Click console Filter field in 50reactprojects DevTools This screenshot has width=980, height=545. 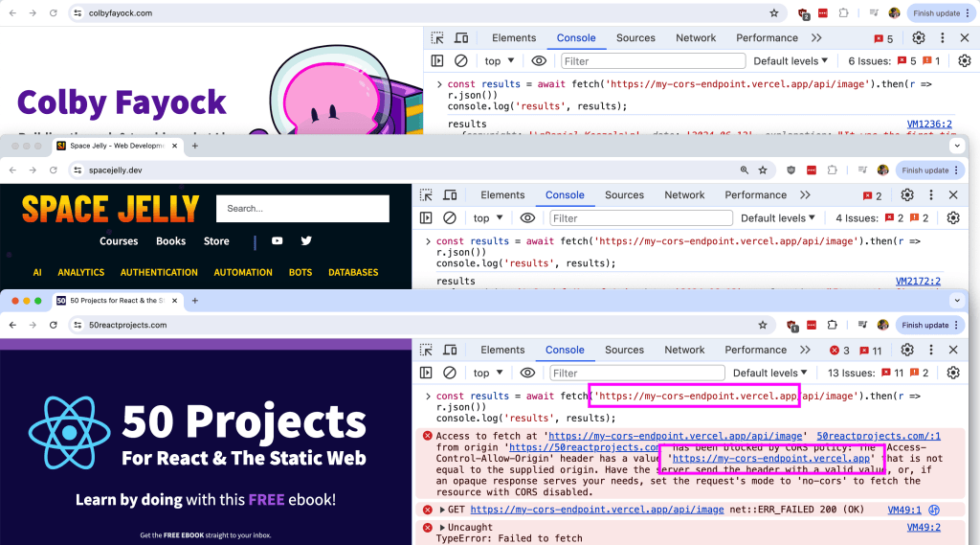636,373
